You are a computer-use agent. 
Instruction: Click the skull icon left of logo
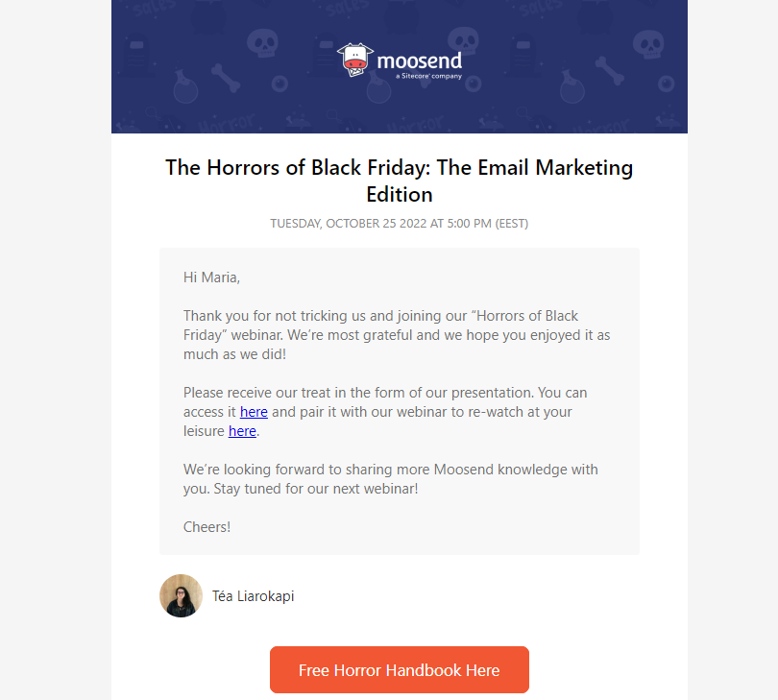pyautogui.click(x=262, y=43)
